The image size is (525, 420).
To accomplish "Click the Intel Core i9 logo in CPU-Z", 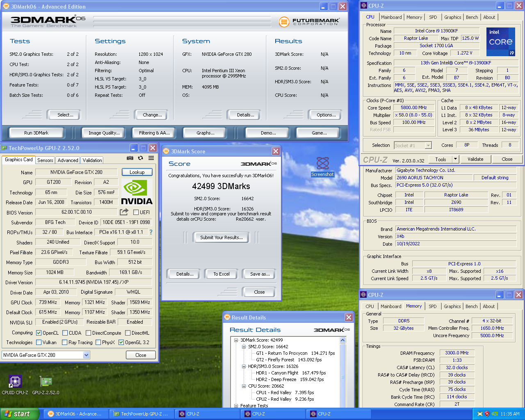I will coord(501,42).
